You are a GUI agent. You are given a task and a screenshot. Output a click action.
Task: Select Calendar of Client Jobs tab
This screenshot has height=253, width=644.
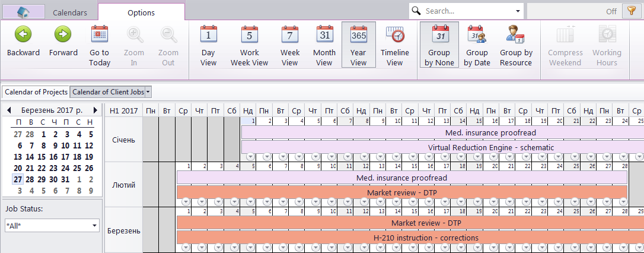click(108, 91)
